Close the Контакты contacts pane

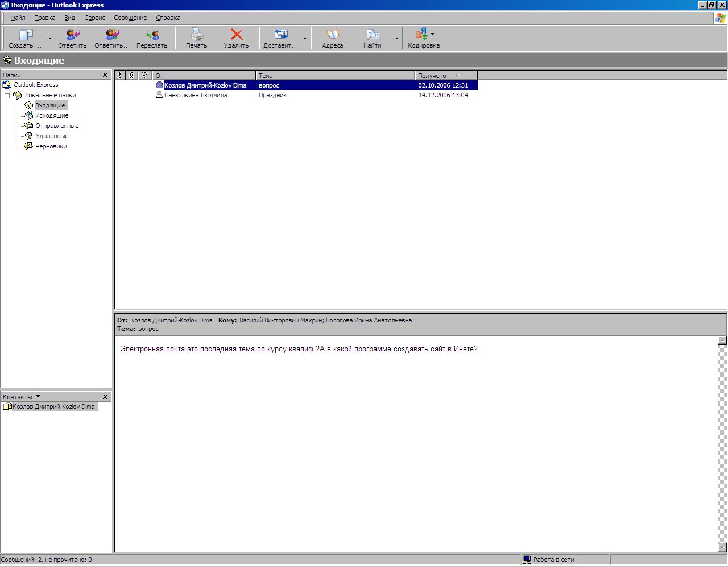tap(105, 396)
